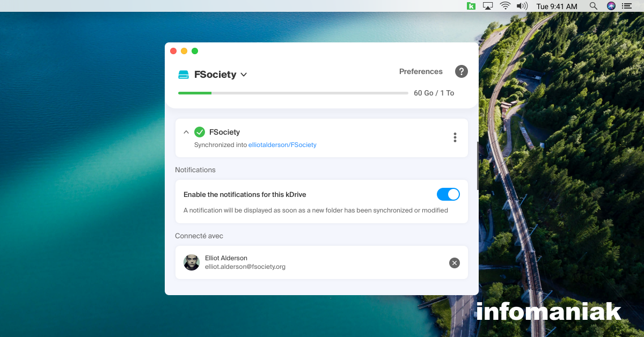Image resolution: width=644 pixels, height=337 pixels.
Task: Open help with the question mark icon
Action: click(x=462, y=71)
